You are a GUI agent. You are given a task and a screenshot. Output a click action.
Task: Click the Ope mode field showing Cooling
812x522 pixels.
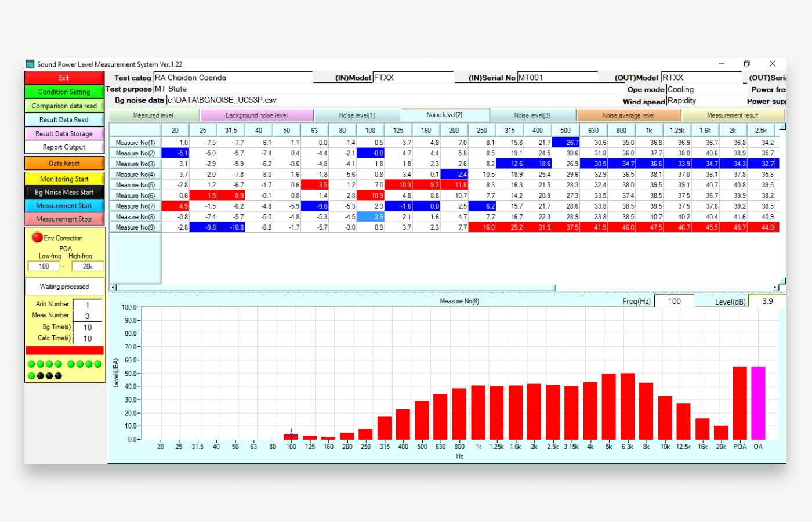[x=705, y=89]
